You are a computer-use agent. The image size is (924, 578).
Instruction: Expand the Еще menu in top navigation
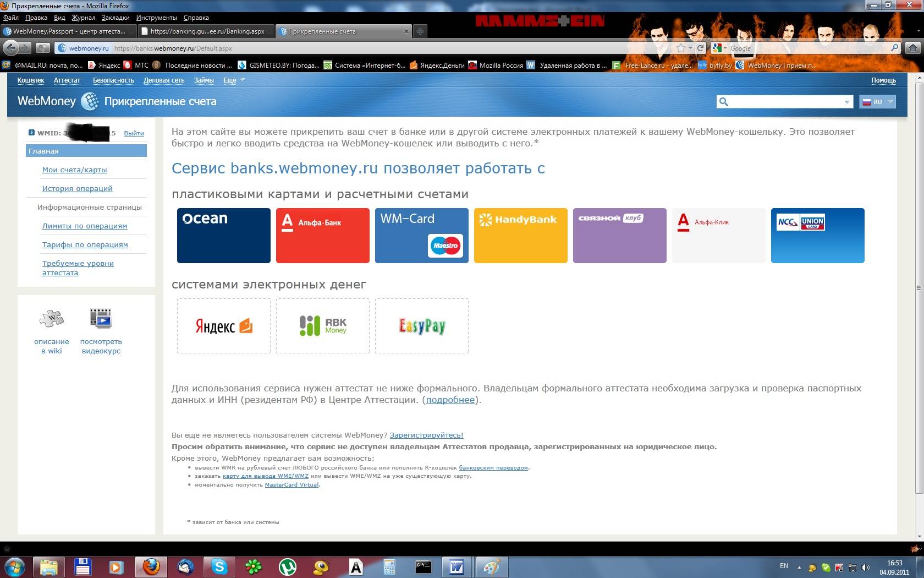234,80
